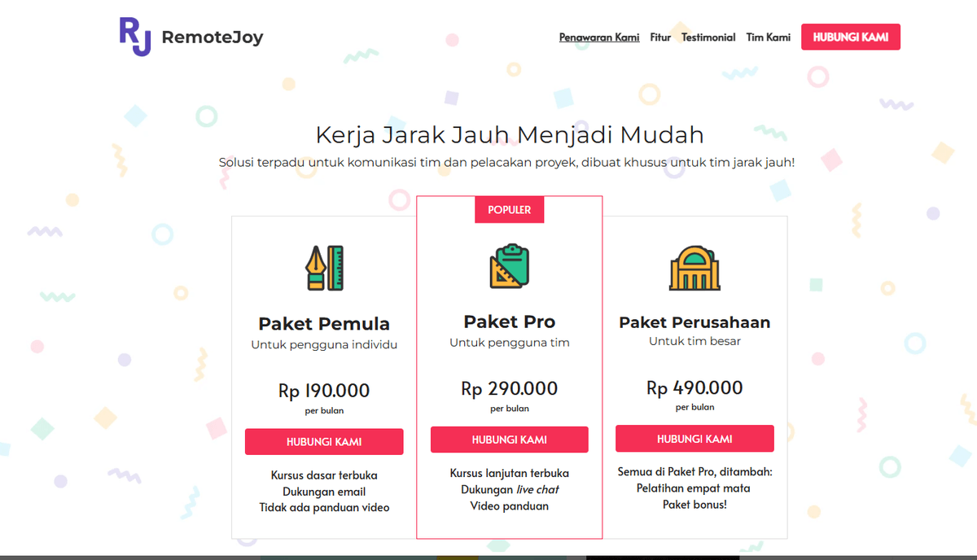Navigate to the Tim Kami link
977x560 pixels.
coord(768,37)
